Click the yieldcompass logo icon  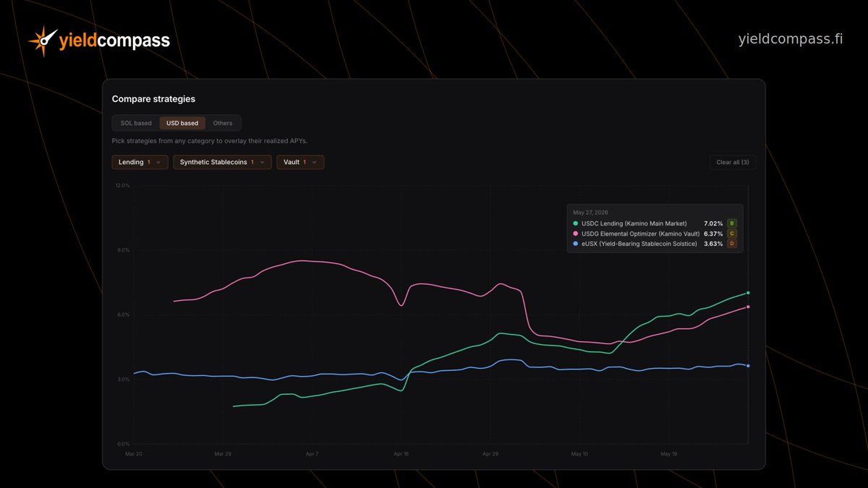43,40
